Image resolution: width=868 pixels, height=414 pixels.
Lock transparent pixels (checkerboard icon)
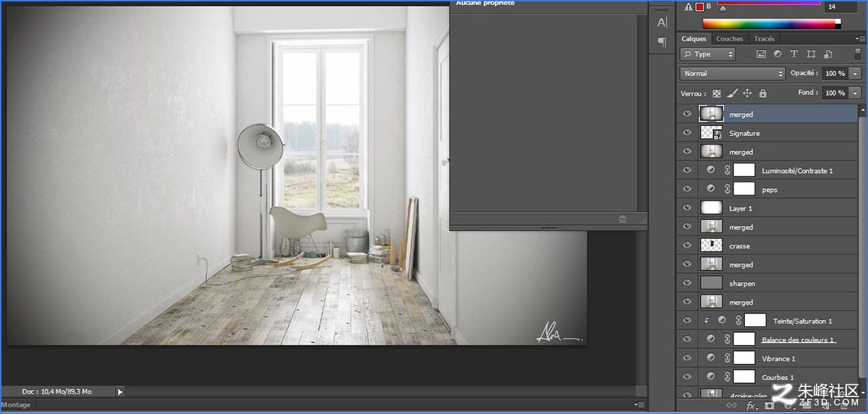717,93
